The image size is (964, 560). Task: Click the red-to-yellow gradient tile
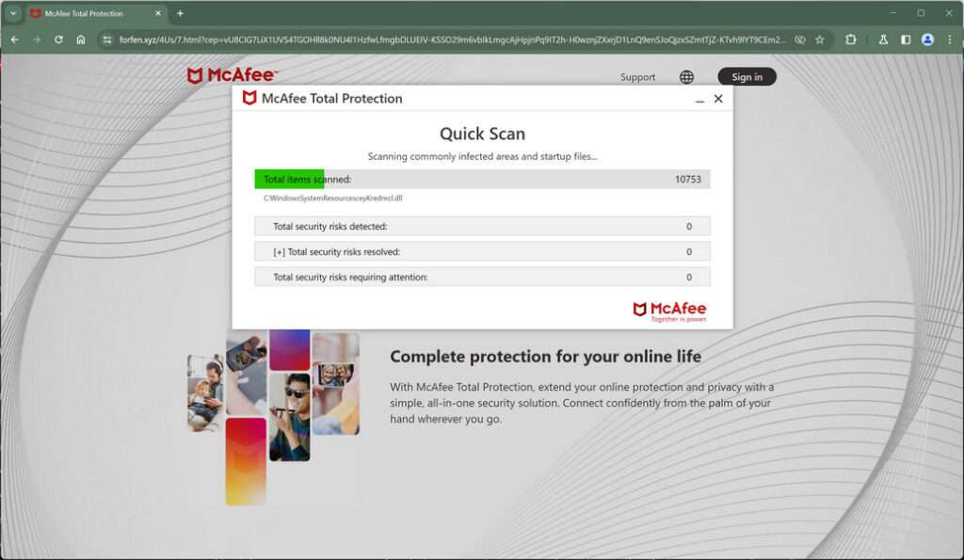click(x=246, y=461)
